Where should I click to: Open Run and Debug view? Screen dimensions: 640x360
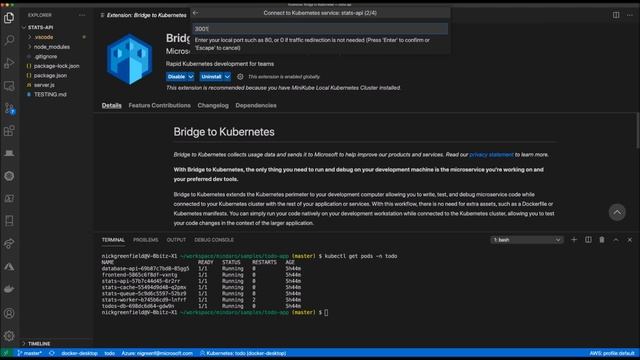click(9, 63)
